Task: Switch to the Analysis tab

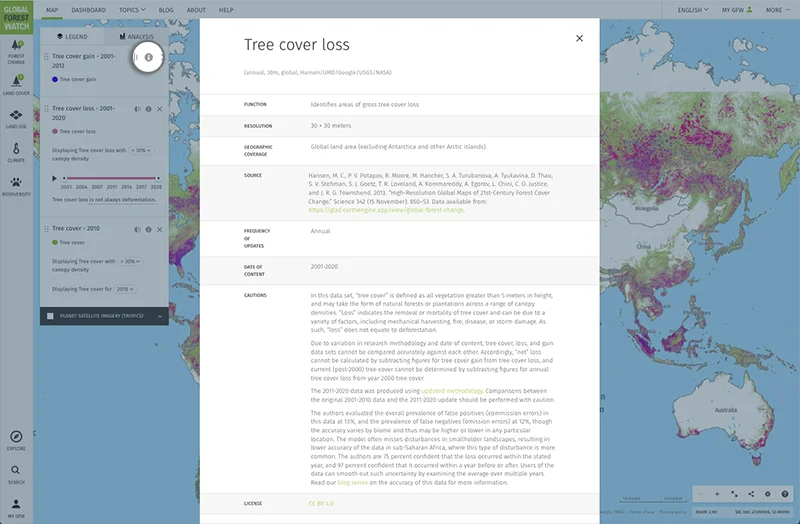Action: point(136,36)
